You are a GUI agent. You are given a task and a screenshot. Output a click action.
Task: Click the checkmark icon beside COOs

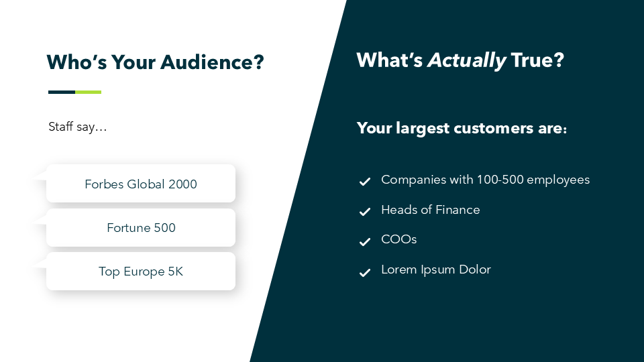coord(365,241)
